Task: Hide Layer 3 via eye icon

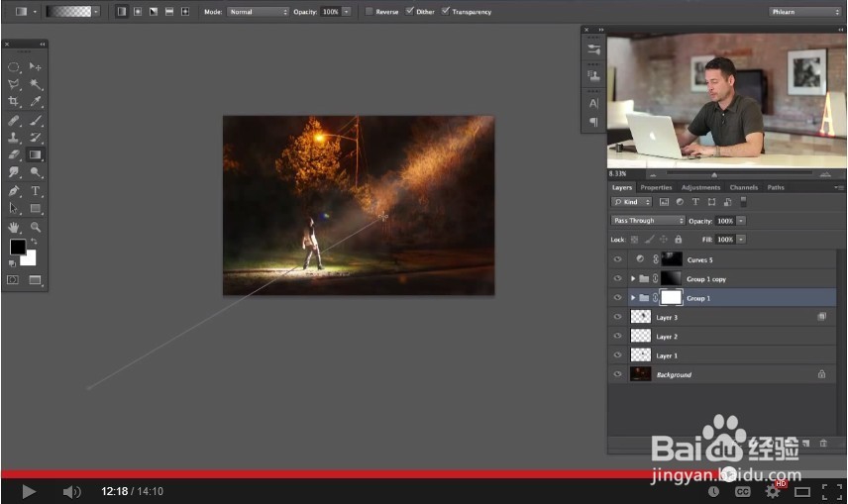Action: pos(617,317)
